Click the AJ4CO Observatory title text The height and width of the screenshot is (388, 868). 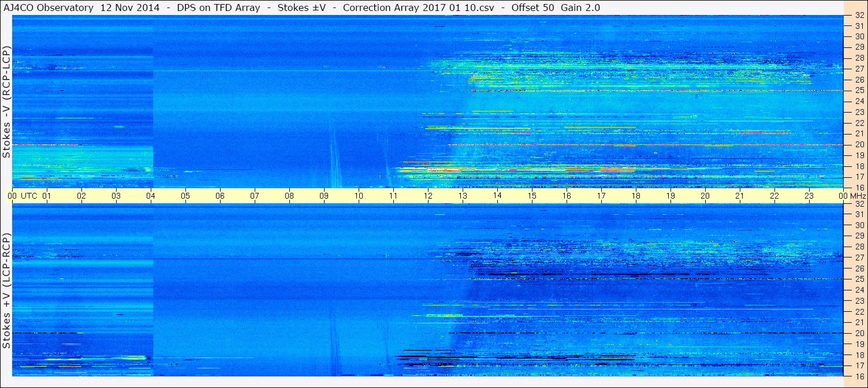[48, 8]
